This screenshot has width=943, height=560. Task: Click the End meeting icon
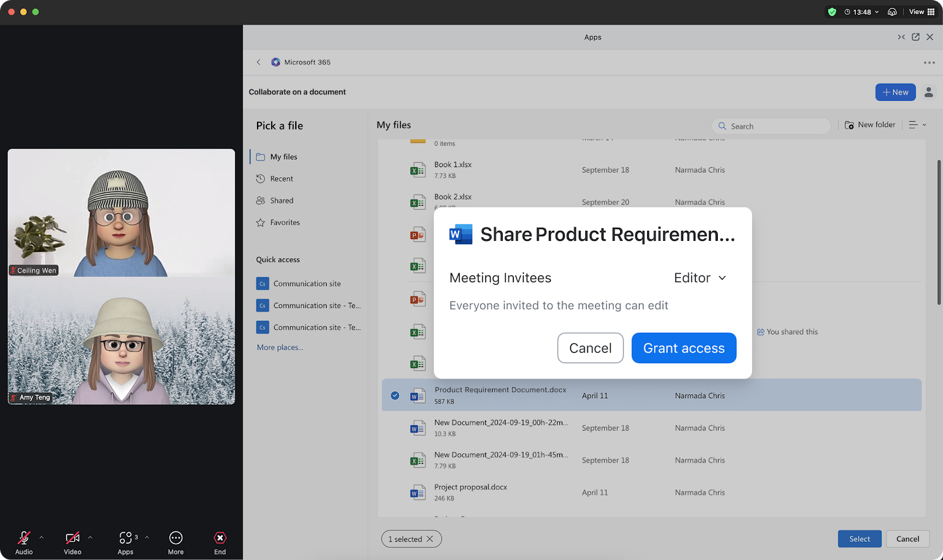pos(220,538)
